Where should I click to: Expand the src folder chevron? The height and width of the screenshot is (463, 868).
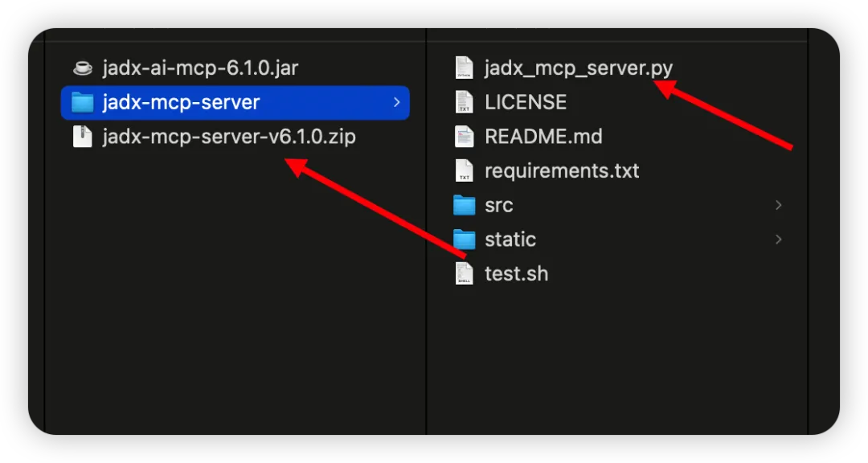pos(778,206)
